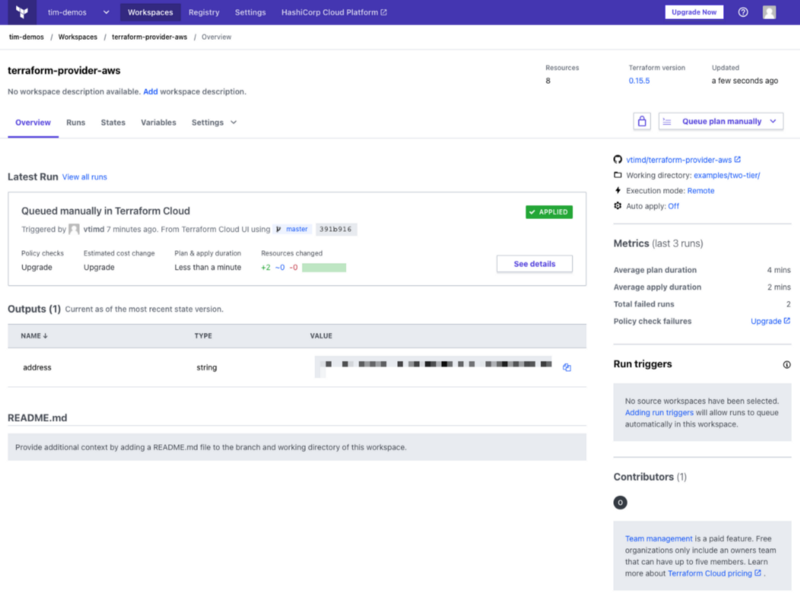This screenshot has height=599, width=800.
Task: Open Settings in top navigation
Action: coord(250,12)
